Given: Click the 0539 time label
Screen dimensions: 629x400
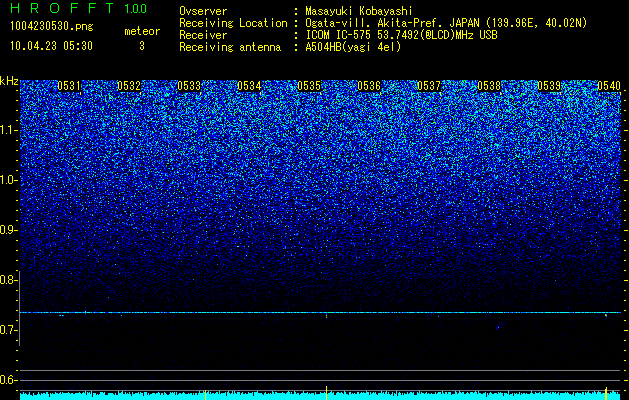Looking at the screenshot, I should tap(549, 86).
